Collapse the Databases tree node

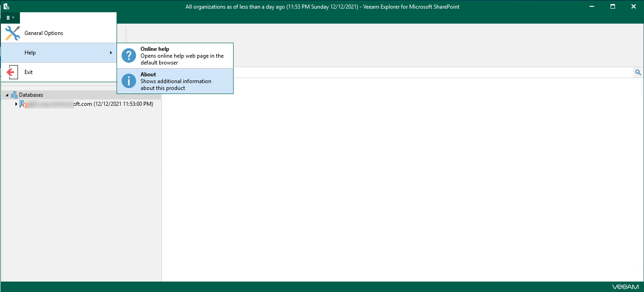[x=7, y=95]
